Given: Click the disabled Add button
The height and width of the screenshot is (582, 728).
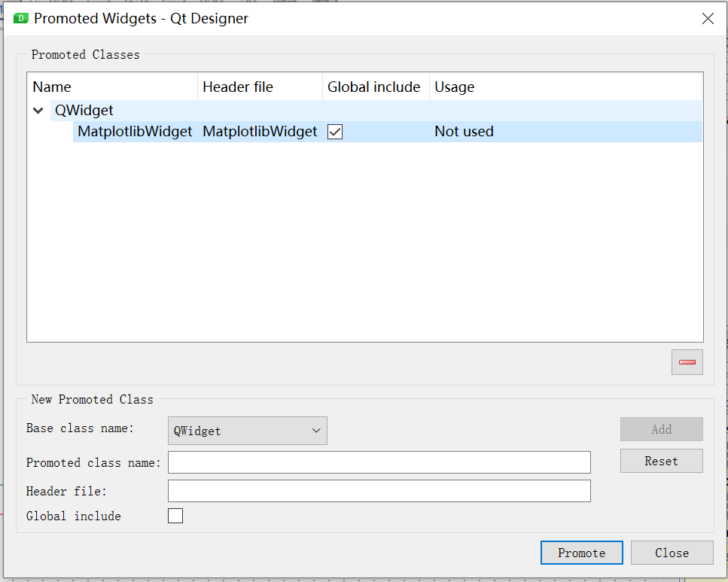Looking at the screenshot, I should click(661, 429).
